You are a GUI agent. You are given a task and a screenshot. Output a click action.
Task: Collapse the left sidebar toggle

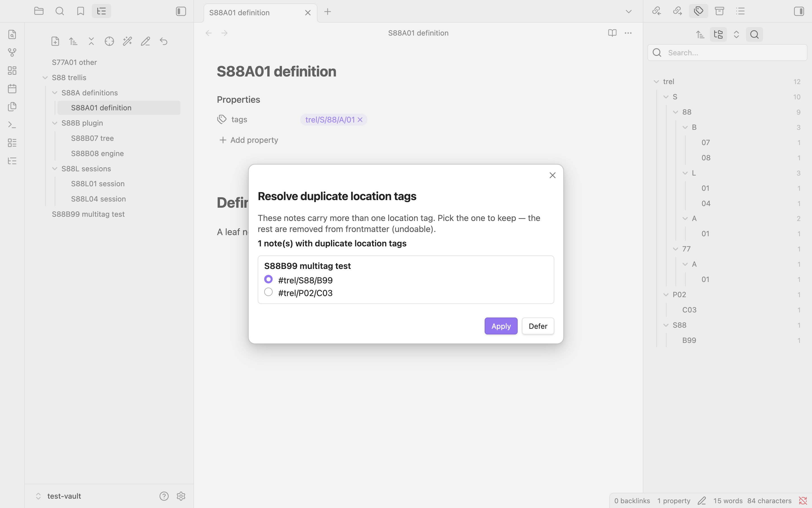pos(181,11)
